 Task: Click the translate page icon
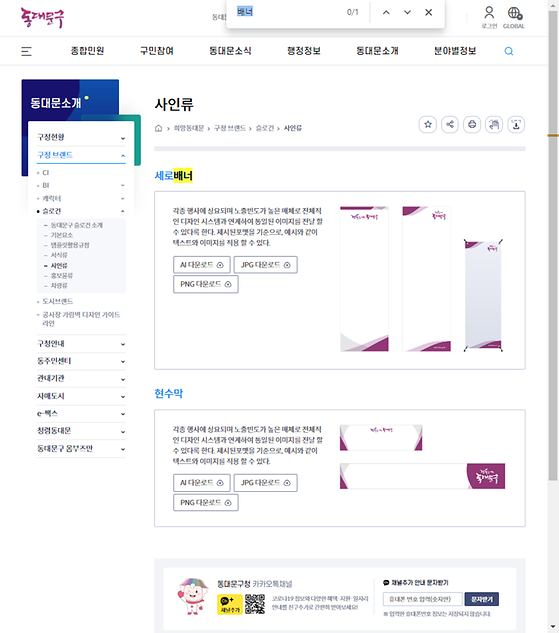click(x=494, y=124)
